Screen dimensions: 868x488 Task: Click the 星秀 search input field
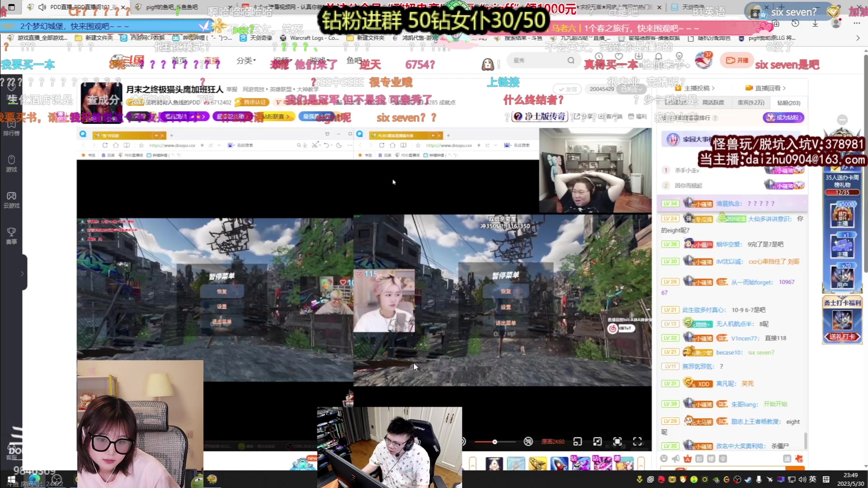click(538, 60)
